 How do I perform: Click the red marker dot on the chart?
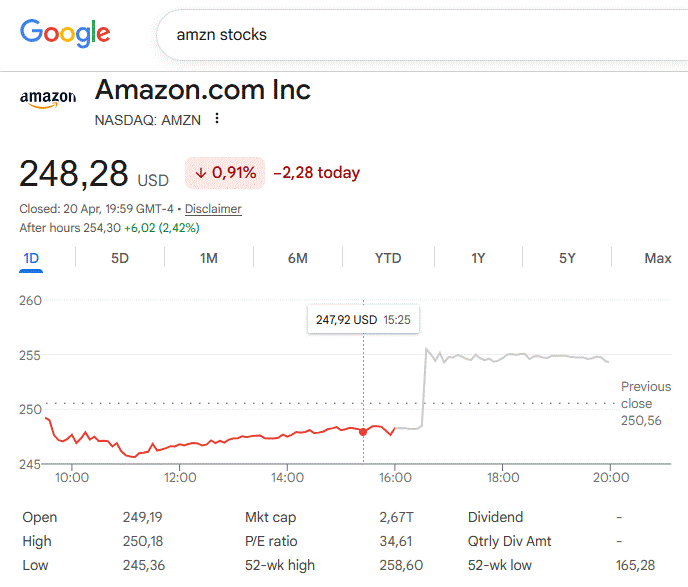pyautogui.click(x=363, y=431)
